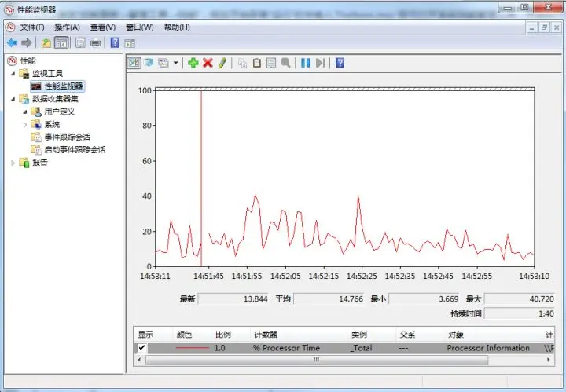Select 数据收集器集 tree node
Screen dimensions: 566x392
coord(55,99)
